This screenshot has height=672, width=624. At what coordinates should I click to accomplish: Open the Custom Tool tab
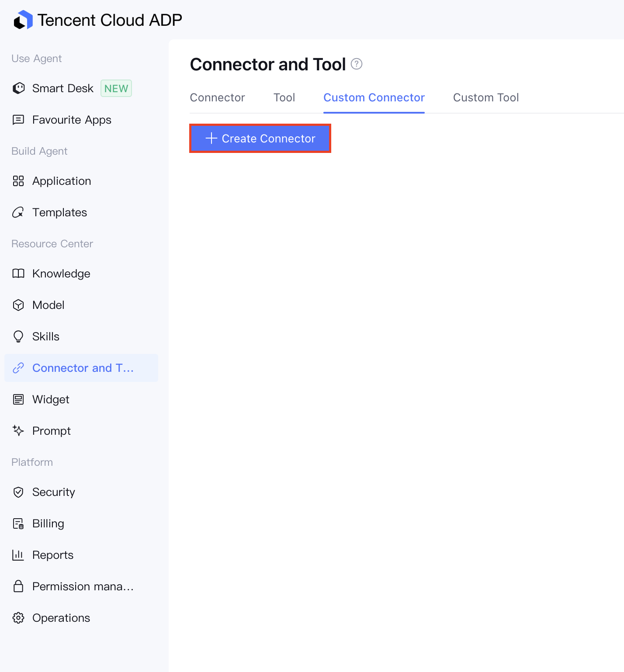click(486, 97)
